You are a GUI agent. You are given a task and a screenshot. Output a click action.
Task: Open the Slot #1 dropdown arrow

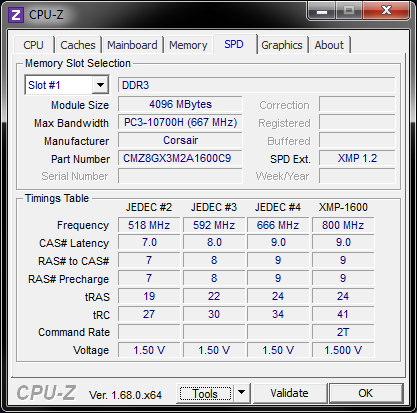click(100, 85)
